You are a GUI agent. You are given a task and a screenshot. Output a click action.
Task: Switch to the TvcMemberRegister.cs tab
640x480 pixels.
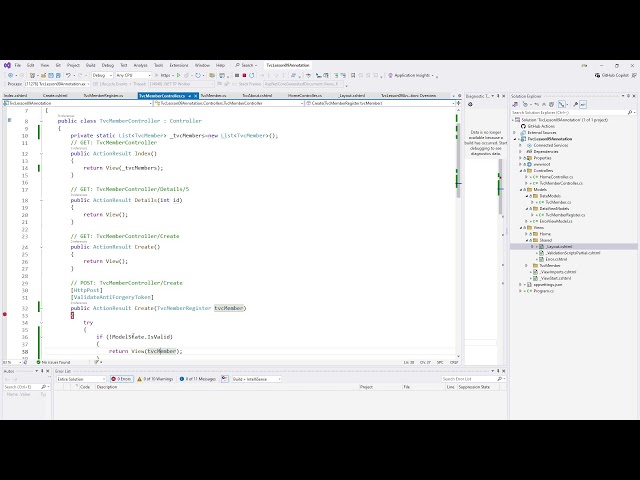click(103, 96)
